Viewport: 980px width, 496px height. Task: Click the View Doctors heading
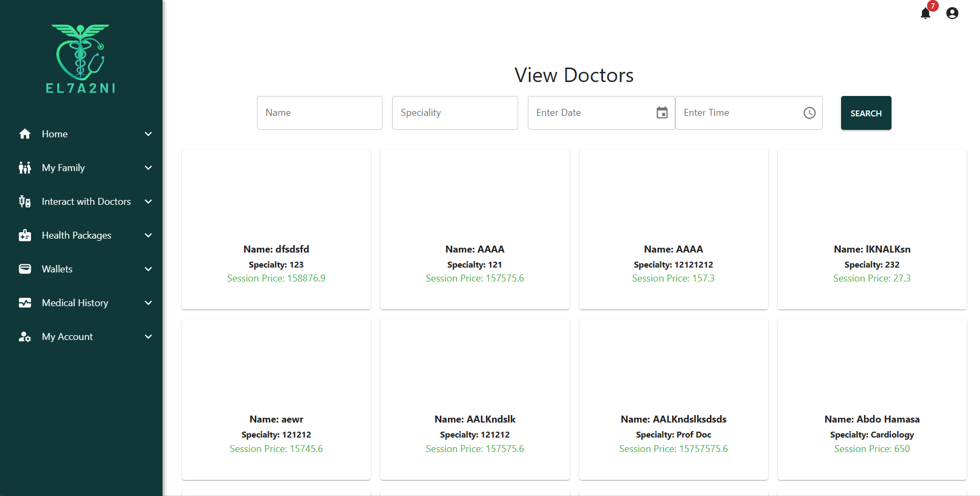pos(574,76)
